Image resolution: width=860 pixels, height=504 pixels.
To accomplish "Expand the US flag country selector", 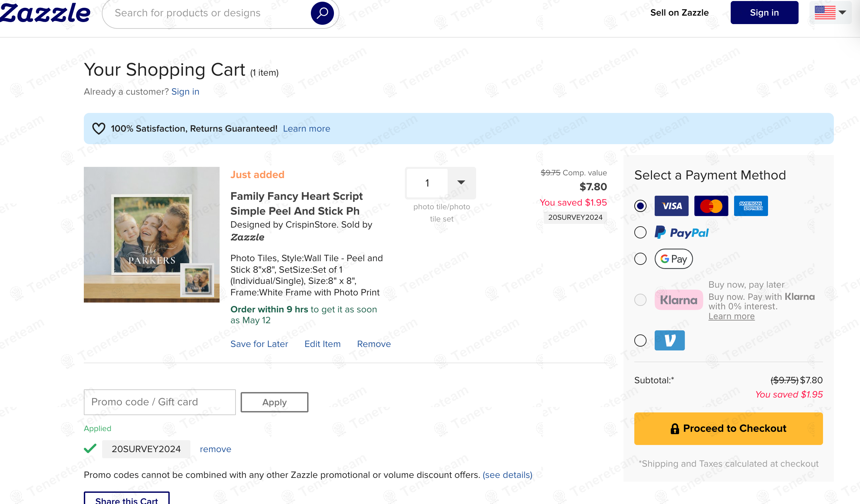I will click(x=830, y=13).
